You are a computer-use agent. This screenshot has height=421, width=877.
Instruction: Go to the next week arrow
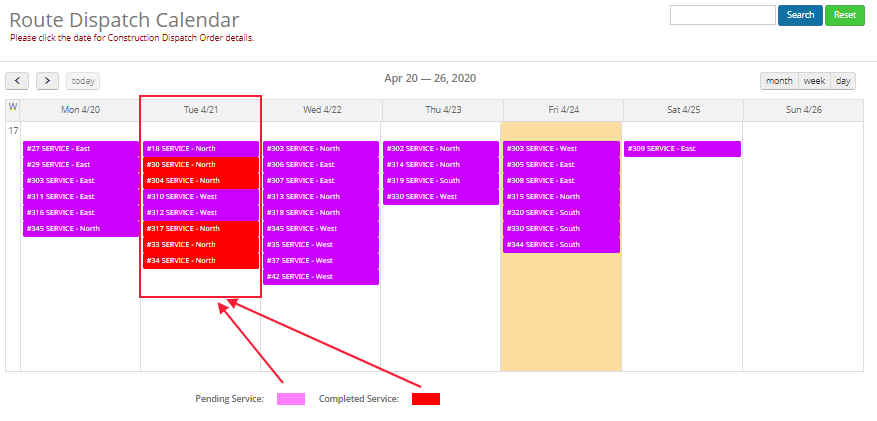[x=48, y=81]
